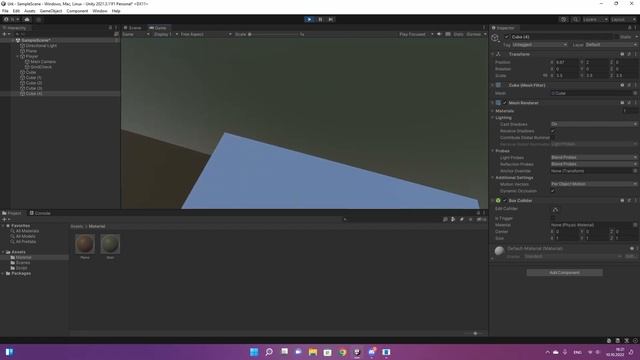Open the Layers dropdown in toolbar
The width and height of the screenshot is (640, 360).
[x=595, y=19]
